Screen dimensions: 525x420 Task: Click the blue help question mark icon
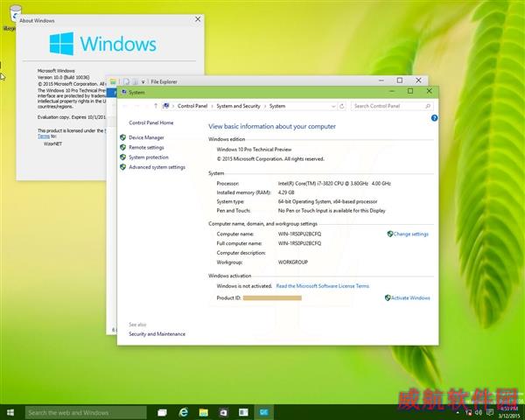(x=434, y=118)
